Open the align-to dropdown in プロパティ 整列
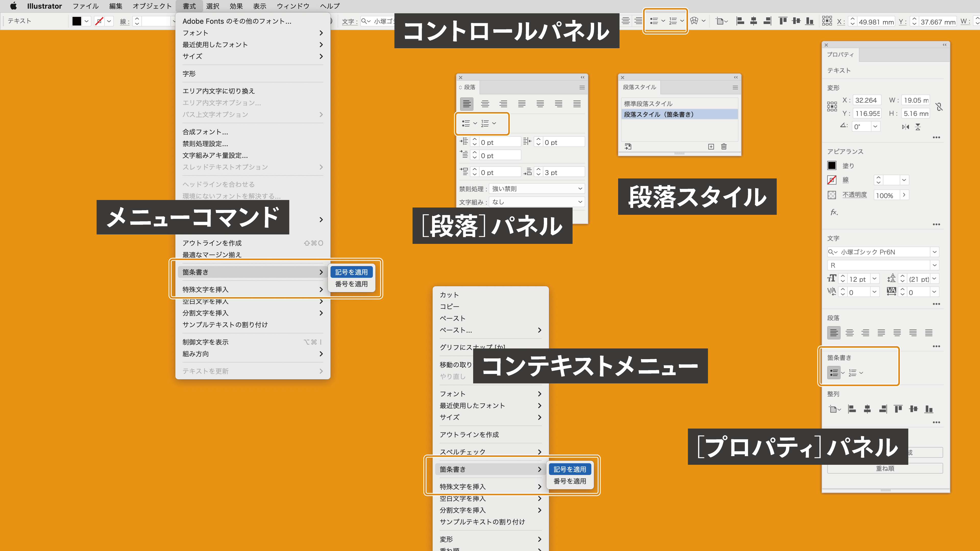 pyautogui.click(x=835, y=409)
